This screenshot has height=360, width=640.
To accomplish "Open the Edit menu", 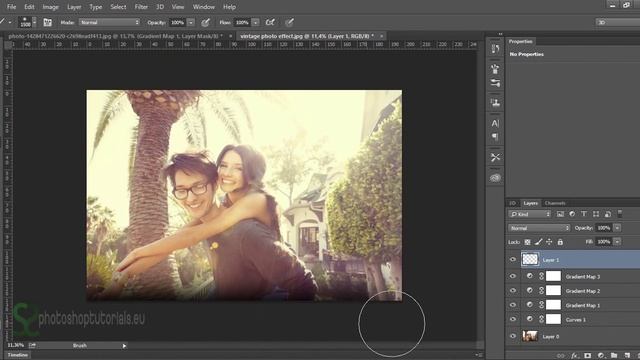I will pos(29,7).
